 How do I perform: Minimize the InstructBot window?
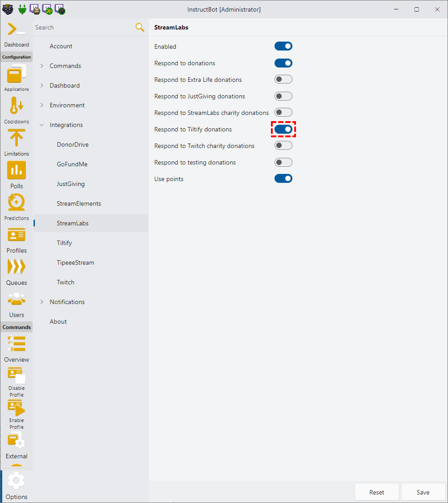[x=396, y=9]
